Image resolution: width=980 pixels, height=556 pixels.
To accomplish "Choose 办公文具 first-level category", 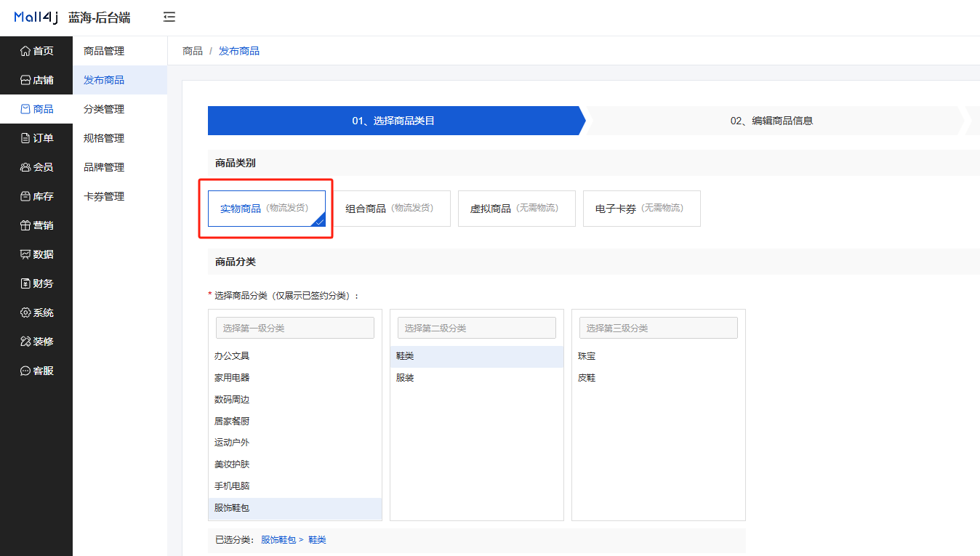I will coord(295,356).
